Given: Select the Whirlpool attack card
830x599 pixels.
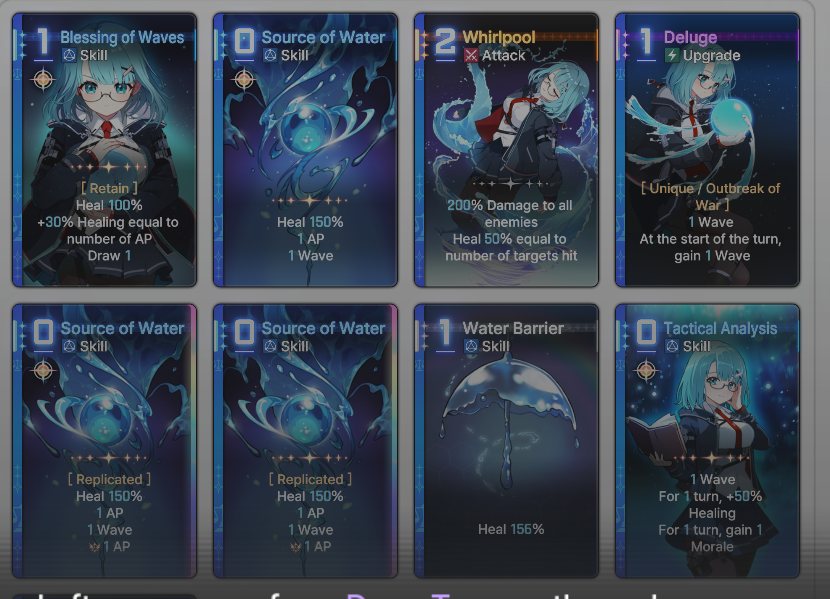Looking at the screenshot, I should (x=507, y=150).
